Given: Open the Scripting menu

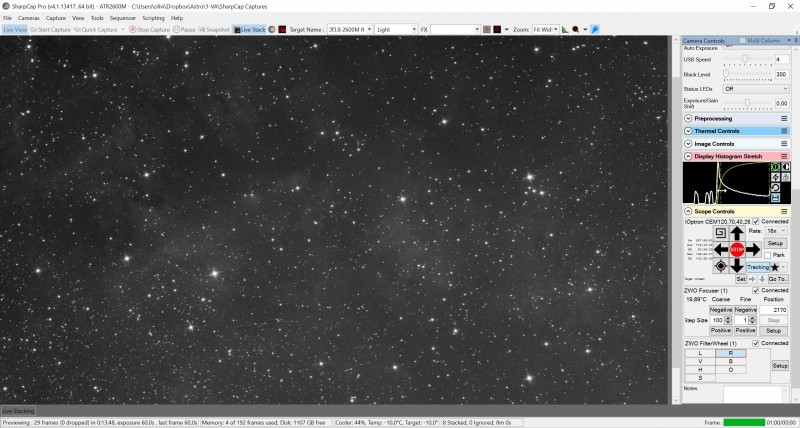Looking at the screenshot, I should pos(153,18).
